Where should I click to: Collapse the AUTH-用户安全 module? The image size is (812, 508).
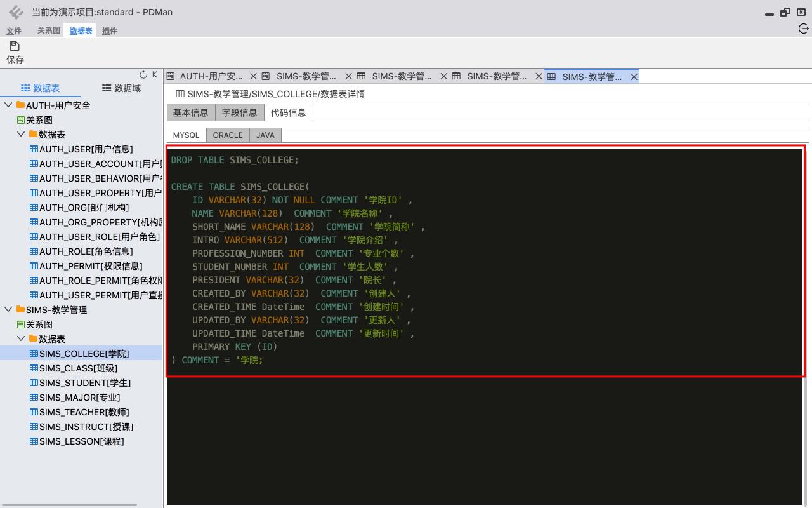(9, 105)
